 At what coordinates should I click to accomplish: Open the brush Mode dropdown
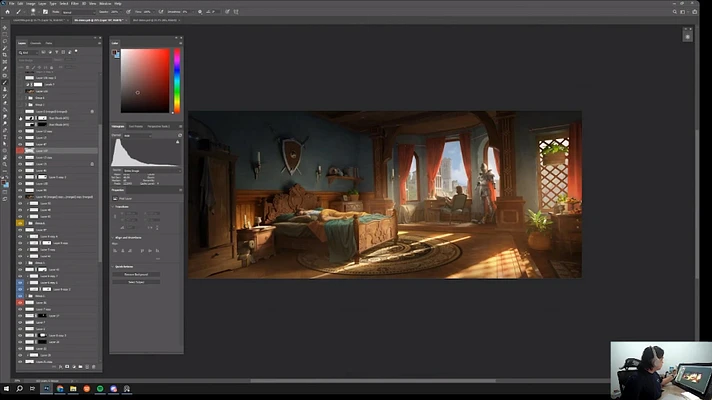pos(78,12)
